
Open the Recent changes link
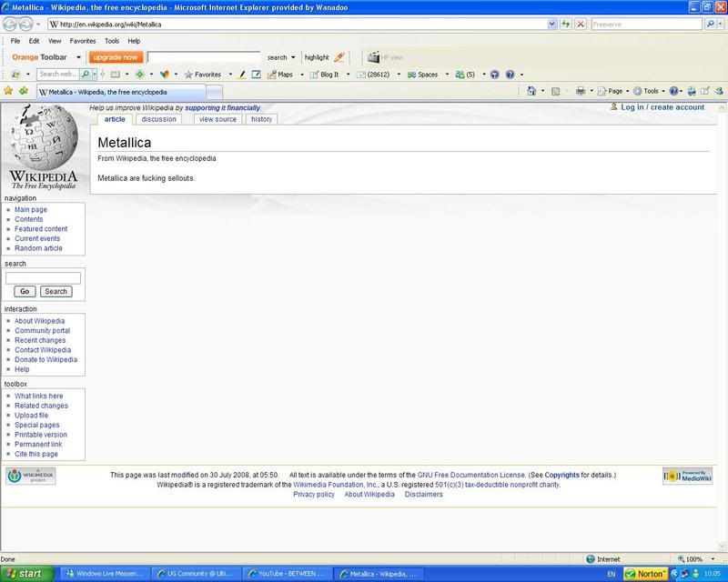tap(40, 340)
